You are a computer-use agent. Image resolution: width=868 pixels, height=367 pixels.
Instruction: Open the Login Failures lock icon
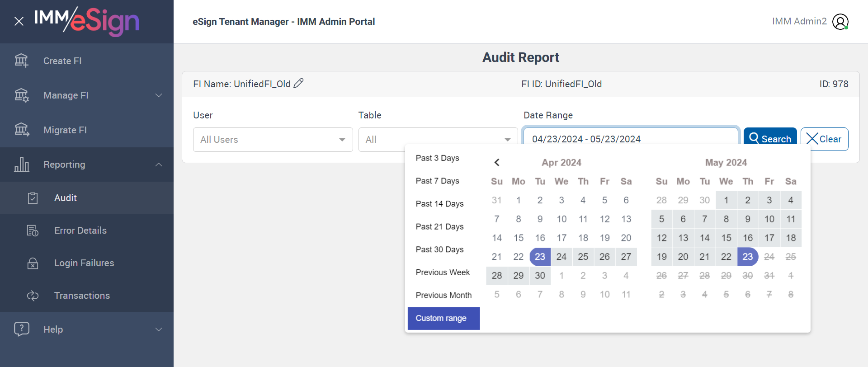coord(33,263)
